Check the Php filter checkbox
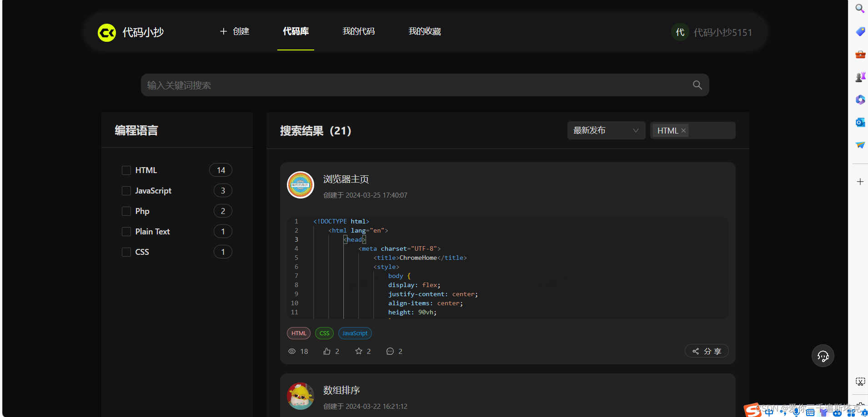868x417 pixels. pyautogui.click(x=126, y=211)
